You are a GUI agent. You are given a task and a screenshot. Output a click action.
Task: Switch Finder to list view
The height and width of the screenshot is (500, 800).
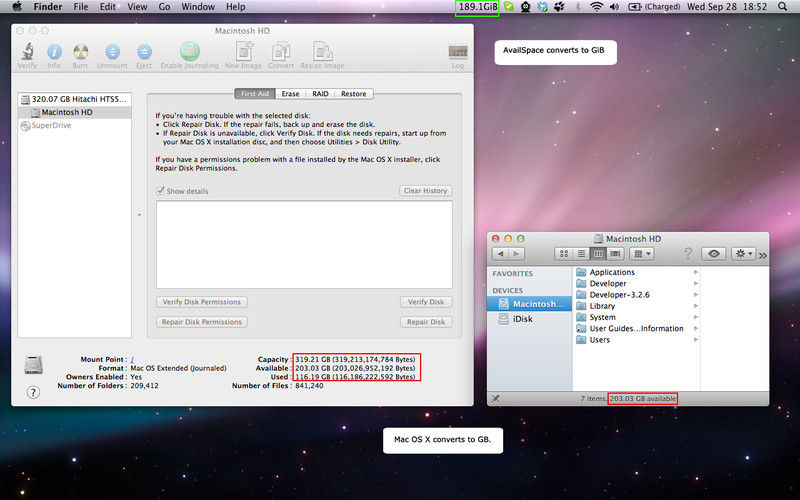coord(581,254)
